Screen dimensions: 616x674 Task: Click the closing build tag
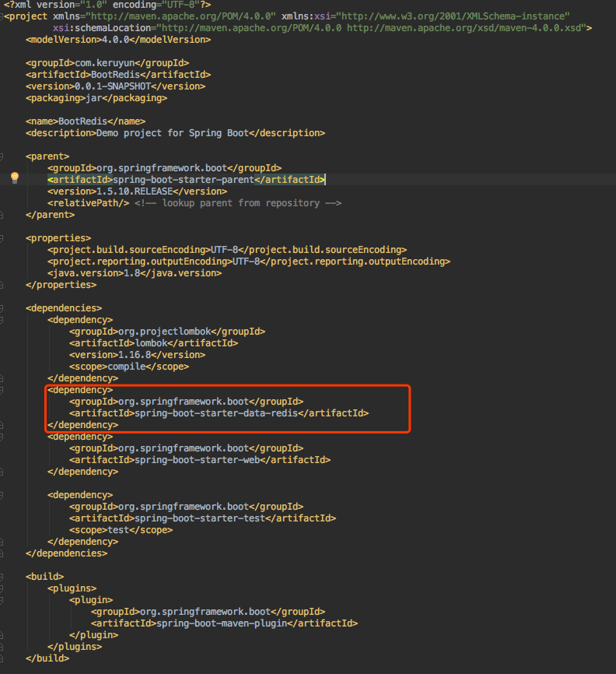(47, 658)
